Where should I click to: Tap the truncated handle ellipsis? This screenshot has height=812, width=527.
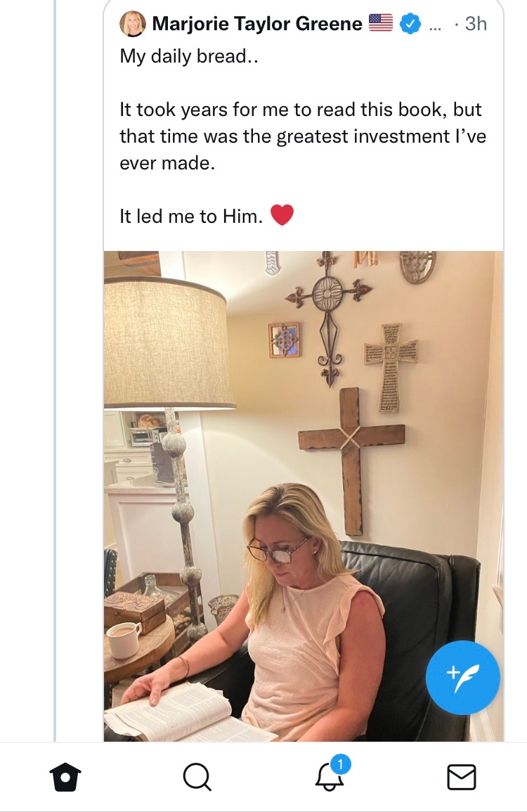pos(435,25)
